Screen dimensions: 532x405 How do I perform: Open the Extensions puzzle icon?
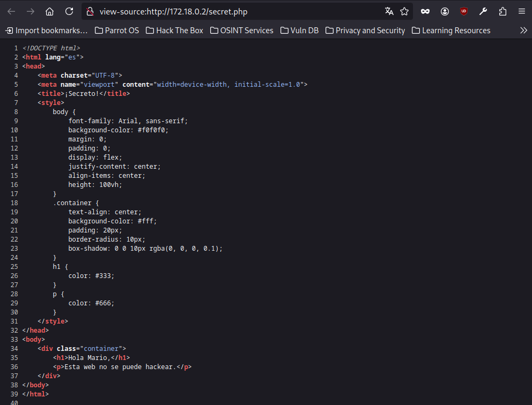pyautogui.click(x=503, y=11)
